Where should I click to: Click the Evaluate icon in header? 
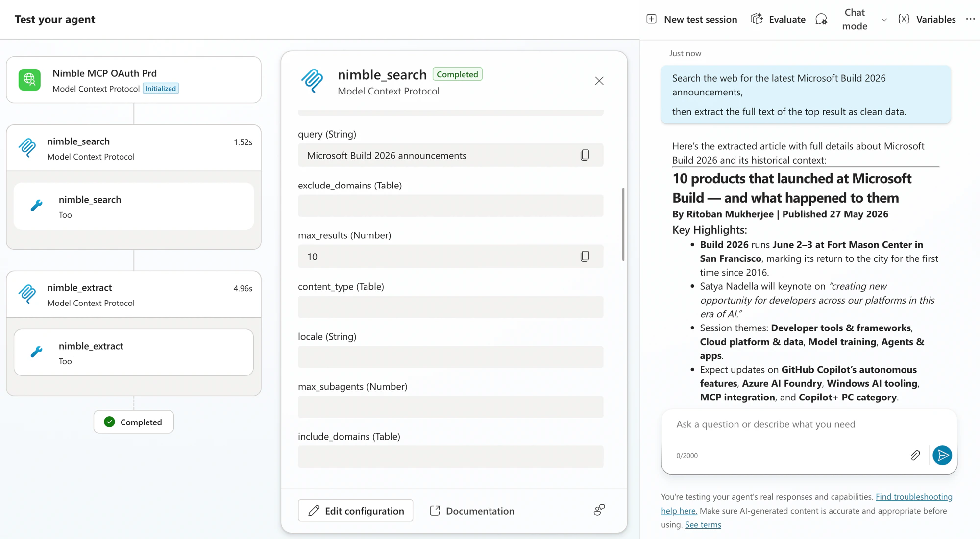[x=757, y=19]
